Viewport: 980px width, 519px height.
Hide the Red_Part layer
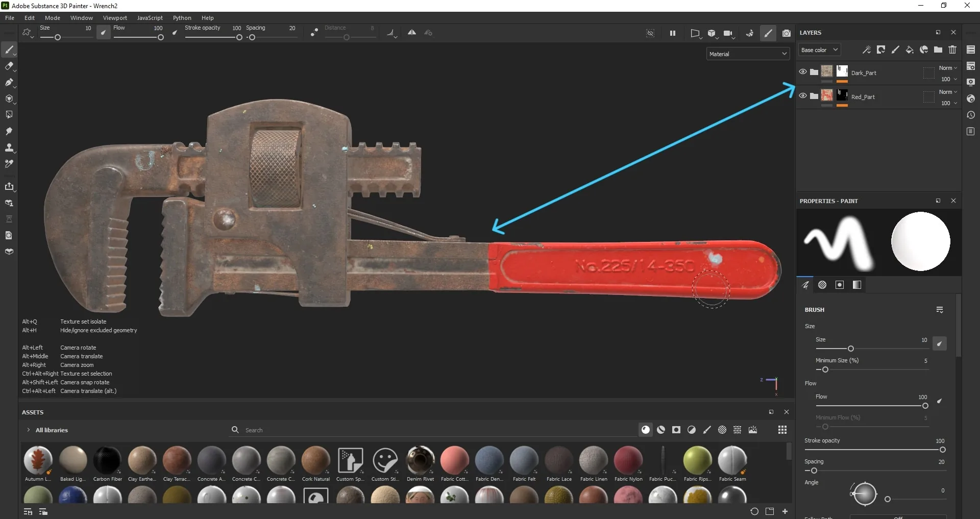point(803,96)
